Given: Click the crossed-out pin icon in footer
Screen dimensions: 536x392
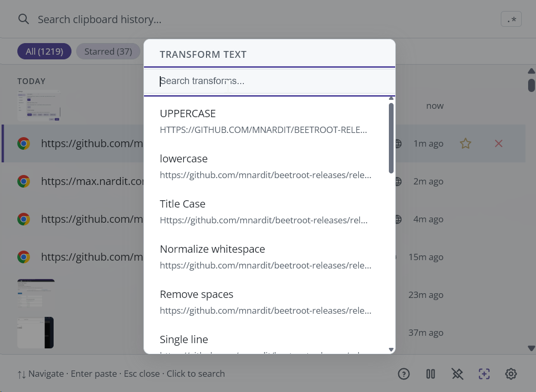Looking at the screenshot, I should tap(457, 374).
